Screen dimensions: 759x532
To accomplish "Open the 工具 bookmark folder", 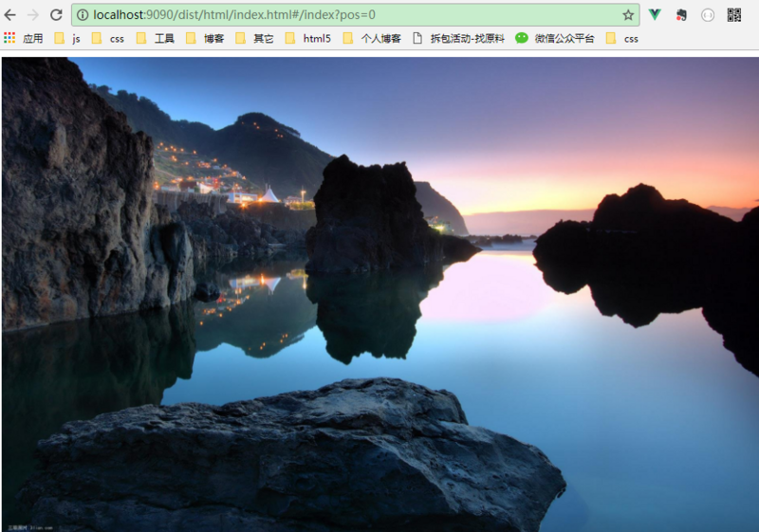I will (x=156, y=38).
